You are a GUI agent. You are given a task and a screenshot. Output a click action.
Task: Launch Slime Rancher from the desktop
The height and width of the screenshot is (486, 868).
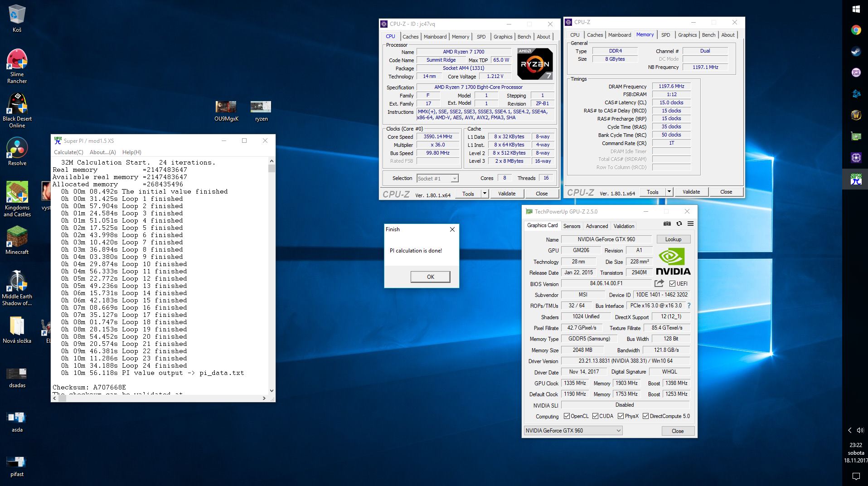pos(17,66)
